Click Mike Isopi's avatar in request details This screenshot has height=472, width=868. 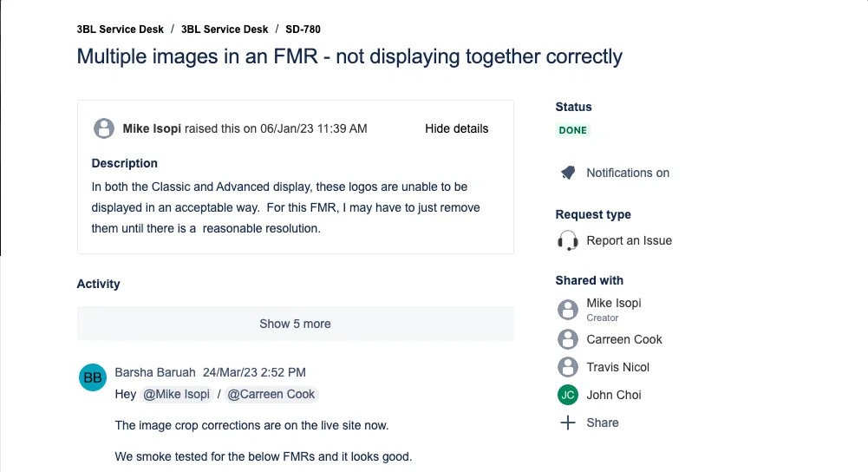click(x=104, y=128)
